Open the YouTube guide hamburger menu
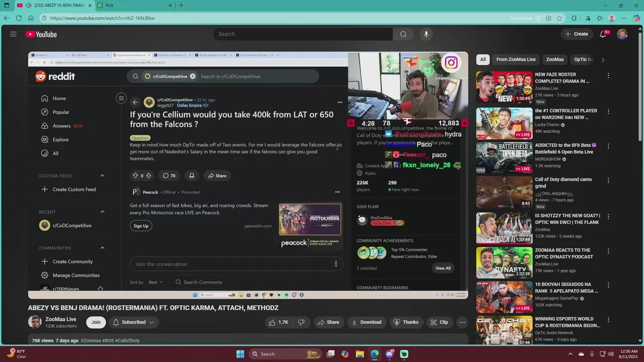This screenshot has height=362, width=644. 14,34
